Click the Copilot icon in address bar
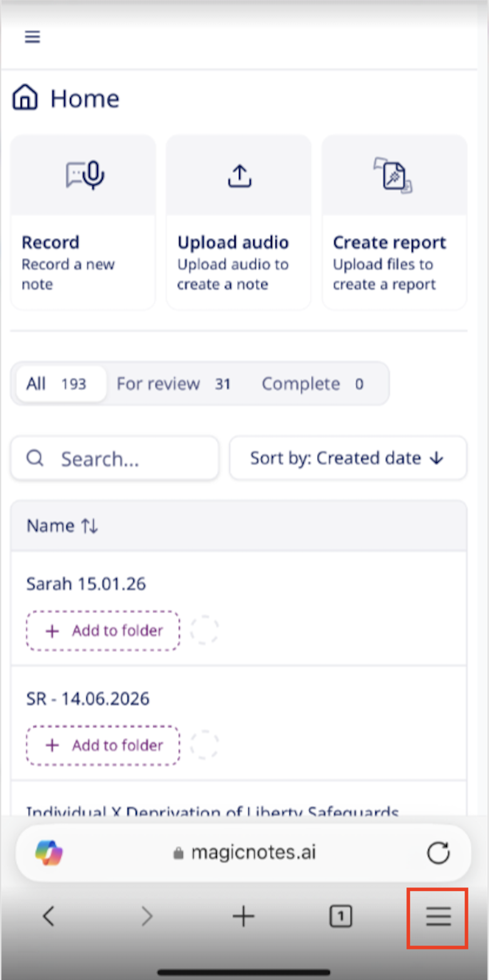This screenshot has height=980, width=489. click(x=49, y=853)
